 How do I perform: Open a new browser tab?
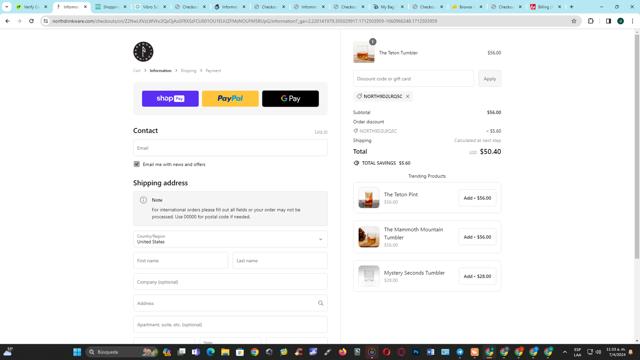(x=571, y=7)
